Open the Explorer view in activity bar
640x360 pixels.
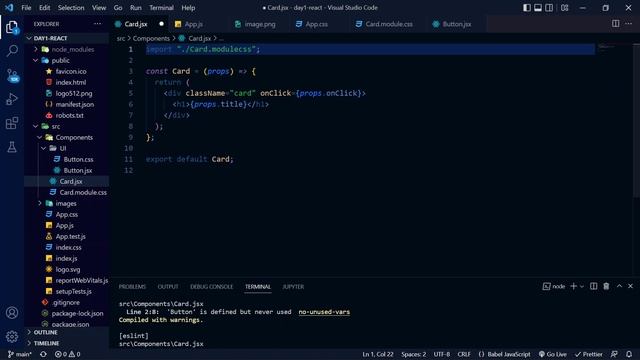tap(12, 27)
